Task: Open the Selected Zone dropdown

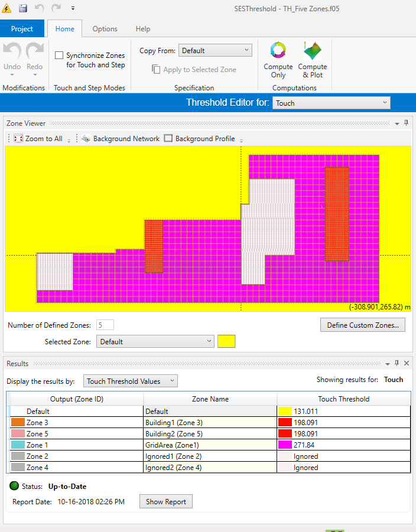Action: click(155, 341)
